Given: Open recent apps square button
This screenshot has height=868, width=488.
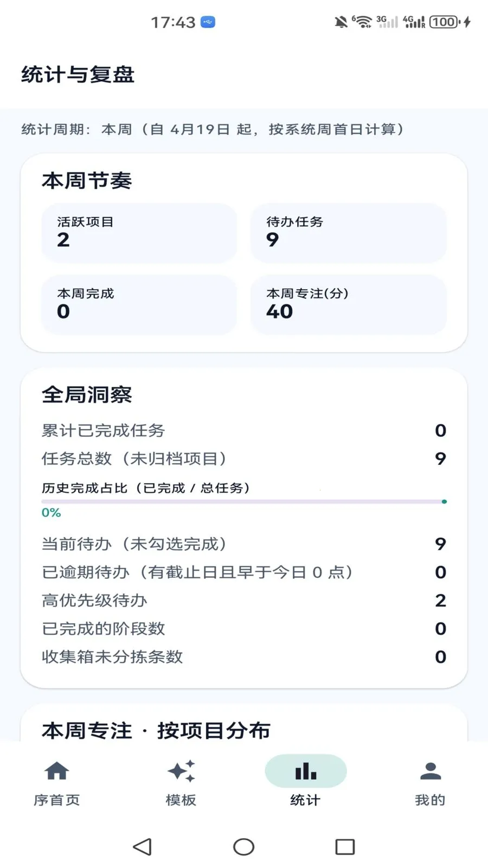Looking at the screenshot, I should 345,847.
